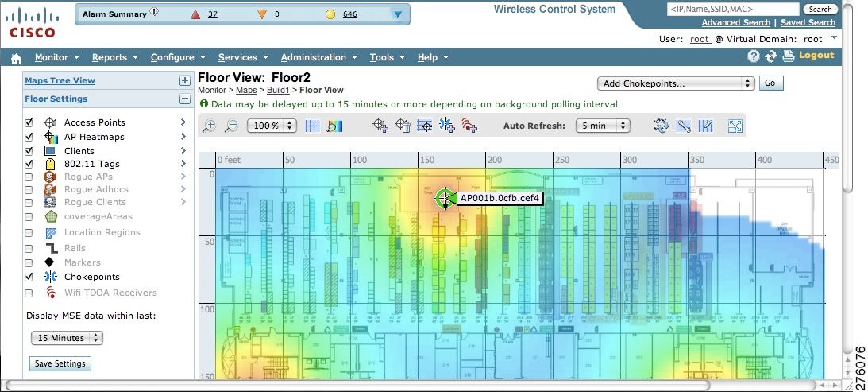Open the 15 Minutes MSE data dropdown
The image size is (868, 392).
coord(67,338)
